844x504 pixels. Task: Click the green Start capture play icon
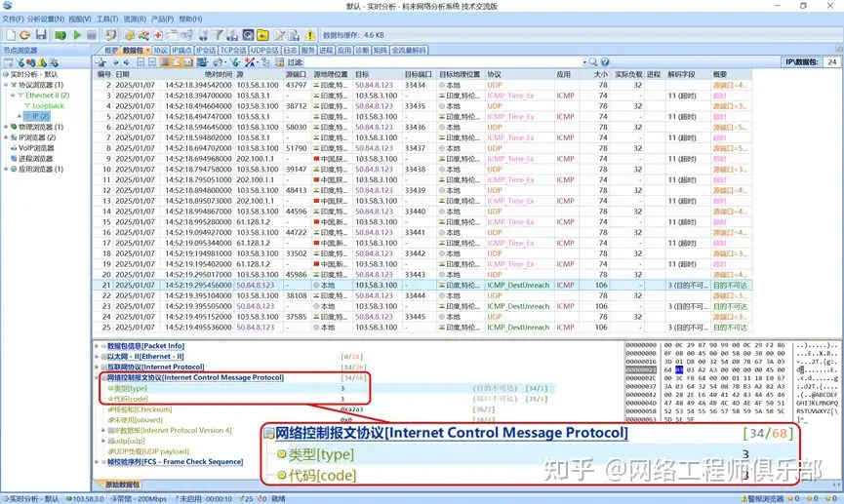coord(77,35)
